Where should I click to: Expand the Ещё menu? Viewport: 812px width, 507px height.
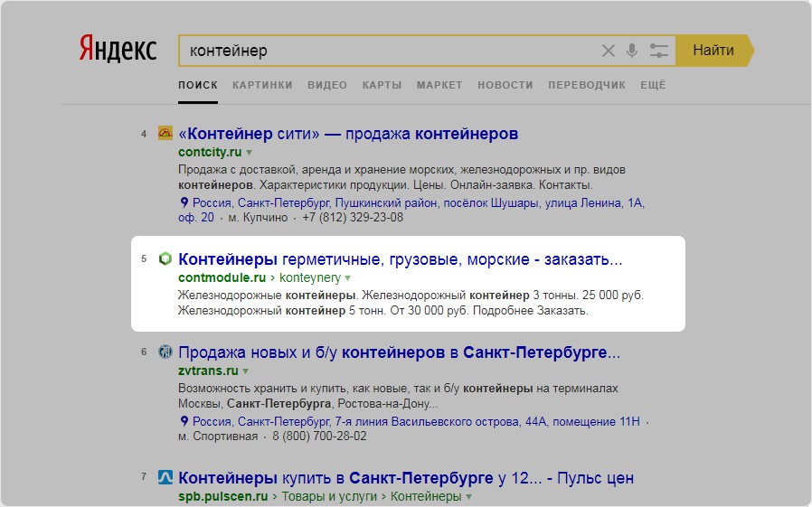[653, 85]
